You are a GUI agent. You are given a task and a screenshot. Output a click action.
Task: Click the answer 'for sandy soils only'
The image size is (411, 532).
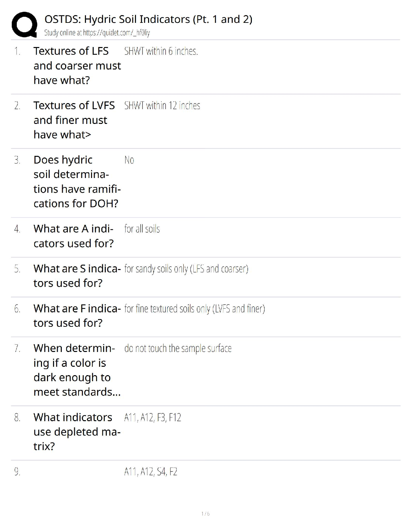coord(186,269)
